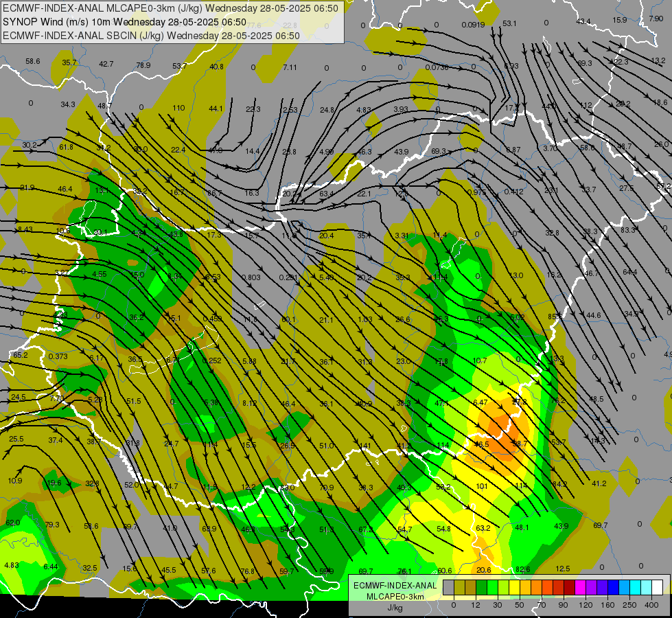
Task: Click the orange legend swatch
Action: pyautogui.click(x=537, y=587)
